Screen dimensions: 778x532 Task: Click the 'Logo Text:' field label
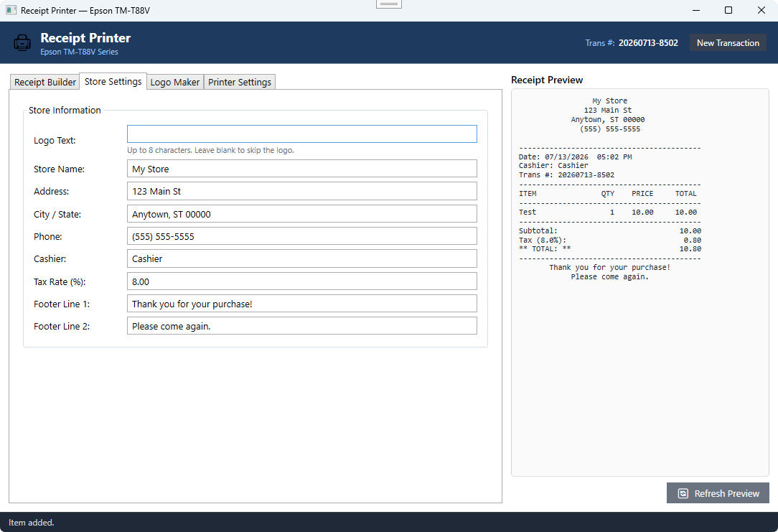(55, 141)
